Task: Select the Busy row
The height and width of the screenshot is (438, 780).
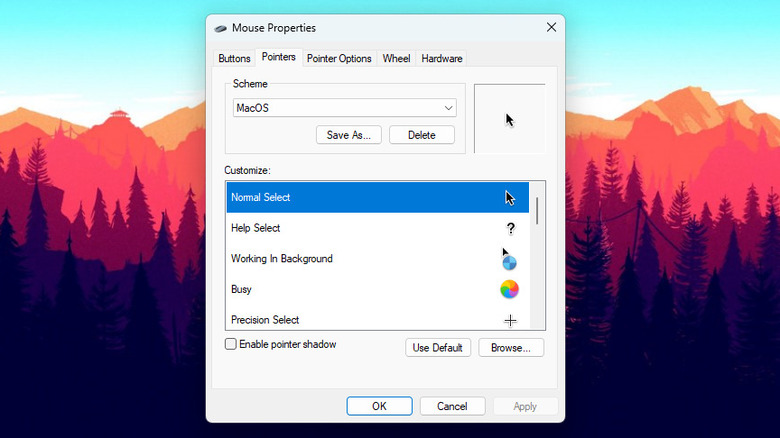Action: tap(378, 289)
